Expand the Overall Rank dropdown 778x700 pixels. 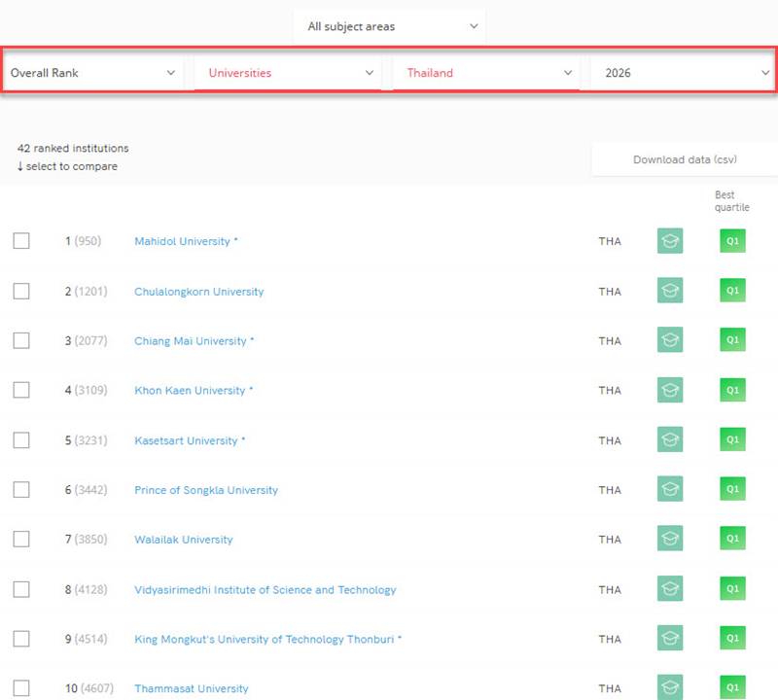coord(92,73)
